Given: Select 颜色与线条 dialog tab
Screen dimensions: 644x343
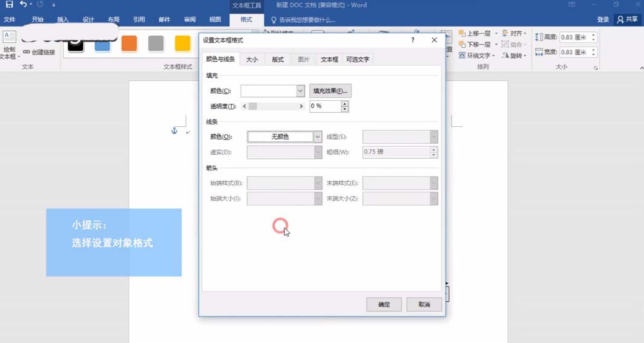Looking at the screenshot, I should click(x=221, y=59).
